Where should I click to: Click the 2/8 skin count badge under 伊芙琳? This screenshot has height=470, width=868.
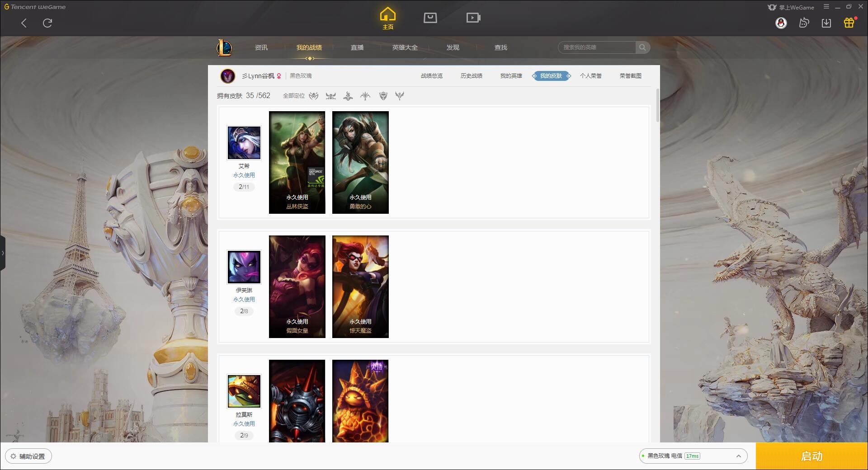[244, 311]
